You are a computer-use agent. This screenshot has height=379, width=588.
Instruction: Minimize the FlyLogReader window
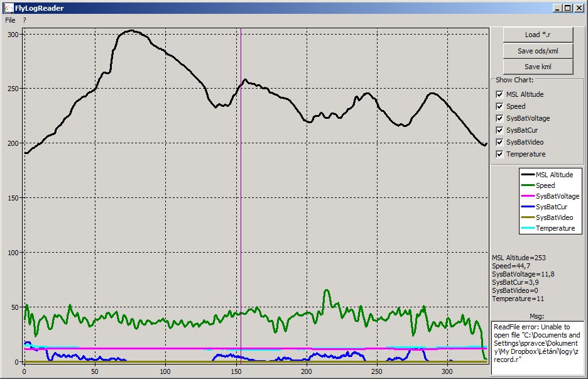coord(557,8)
